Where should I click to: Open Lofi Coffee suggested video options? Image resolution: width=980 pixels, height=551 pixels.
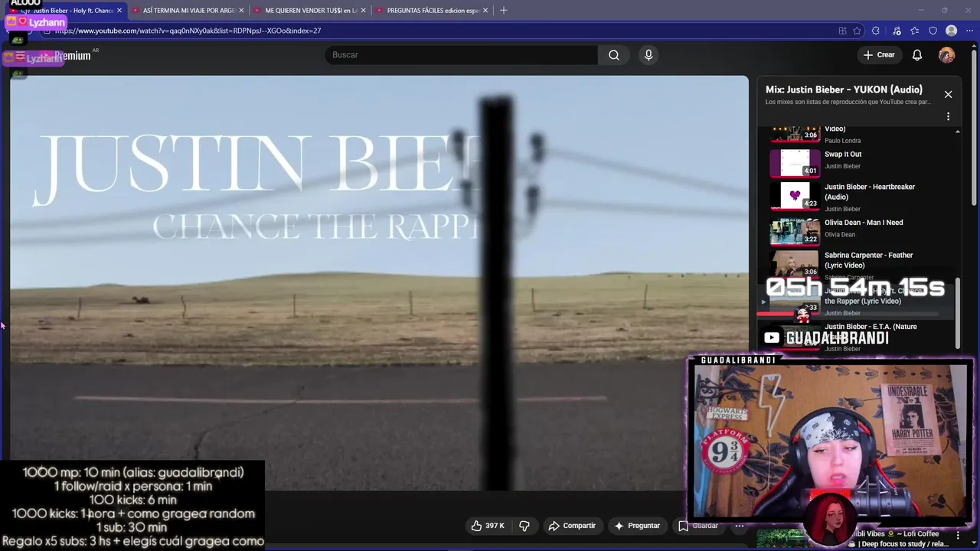pyautogui.click(x=958, y=535)
